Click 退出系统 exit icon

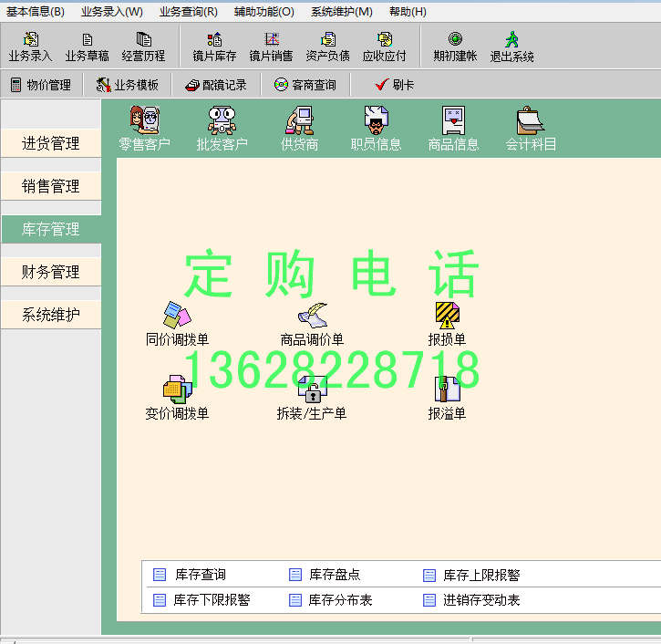tap(511, 47)
